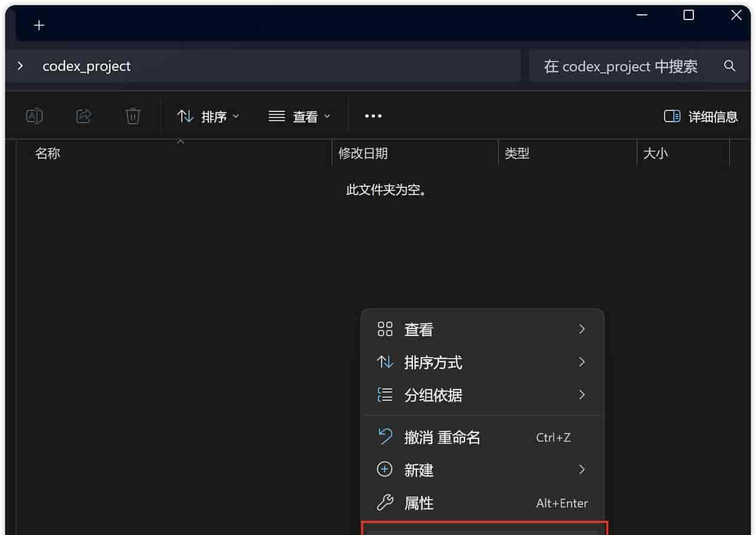The image size is (756, 535).
Task: Open a new tab with plus icon
Action: pos(39,25)
